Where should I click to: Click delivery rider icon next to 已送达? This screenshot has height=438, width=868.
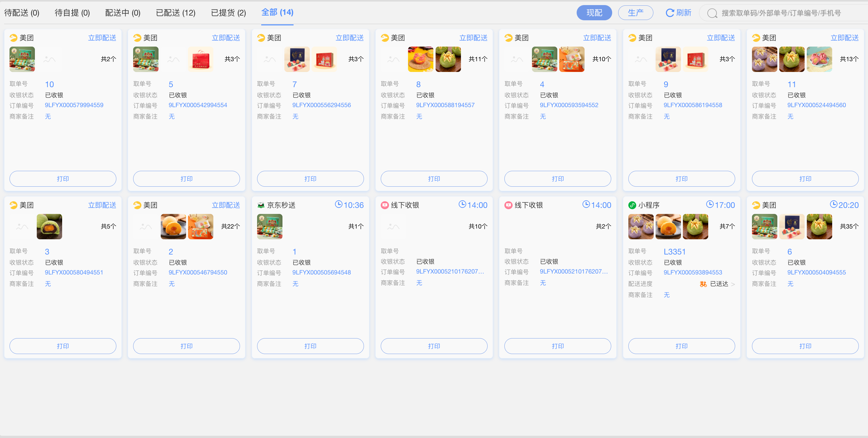(703, 284)
